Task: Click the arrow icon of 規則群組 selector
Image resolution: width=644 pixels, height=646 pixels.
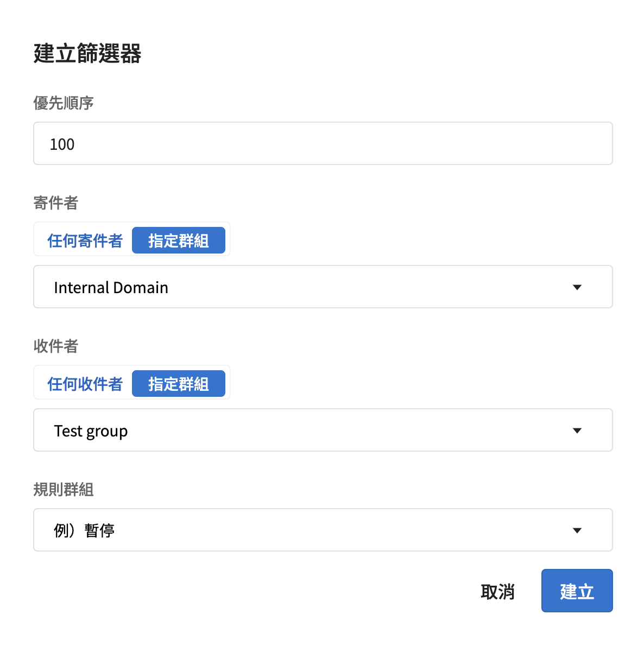Action: (577, 530)
